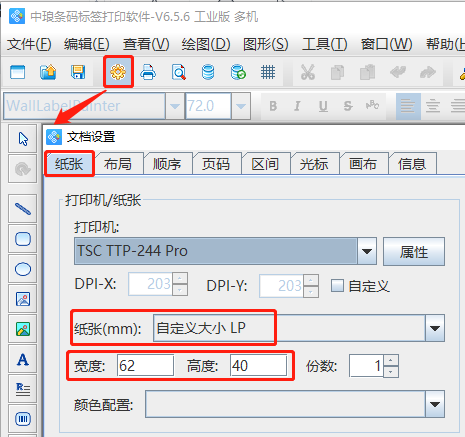Click the 宽度 input field

tap(145, 366)
